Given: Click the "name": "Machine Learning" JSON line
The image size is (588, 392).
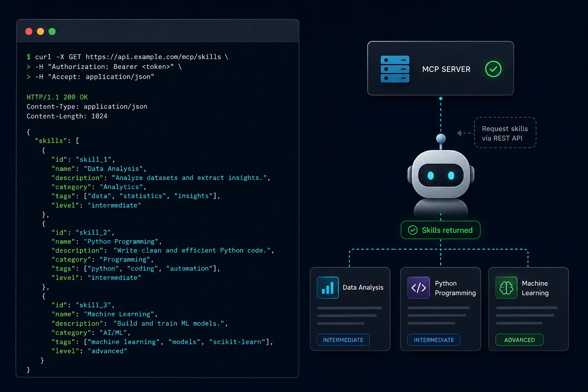Looking at the screenshot, I should pos(105,314).
